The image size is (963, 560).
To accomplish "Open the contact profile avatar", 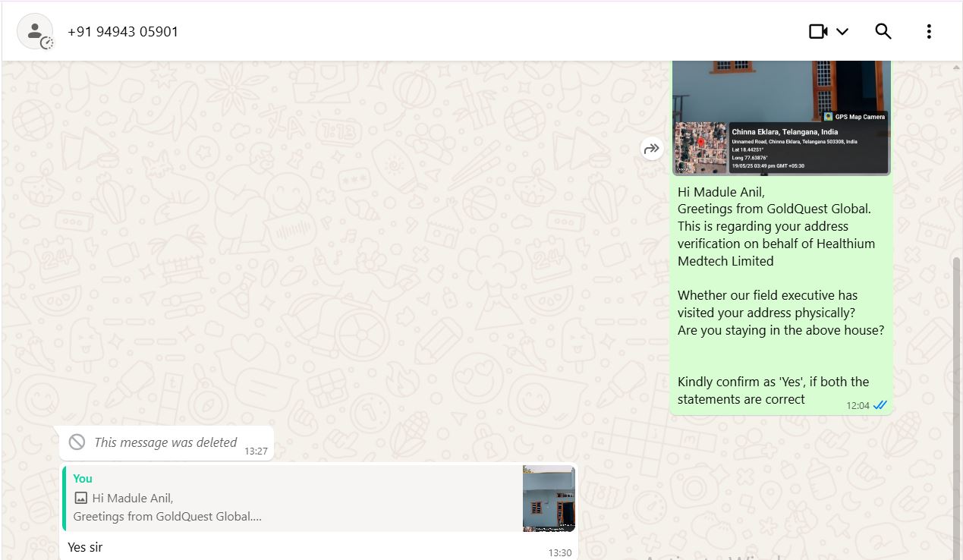I will point(35,32).
